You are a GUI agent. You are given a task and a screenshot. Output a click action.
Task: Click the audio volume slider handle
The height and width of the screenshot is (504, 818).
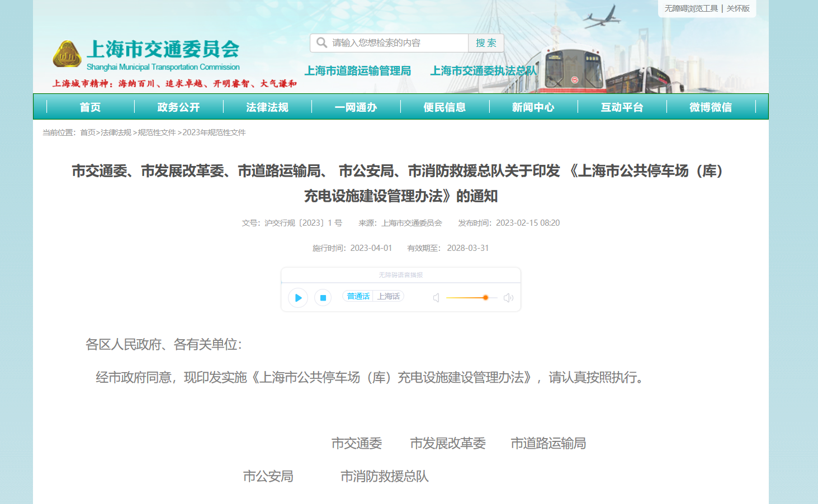pyautogui.click(x=485, y=298)
